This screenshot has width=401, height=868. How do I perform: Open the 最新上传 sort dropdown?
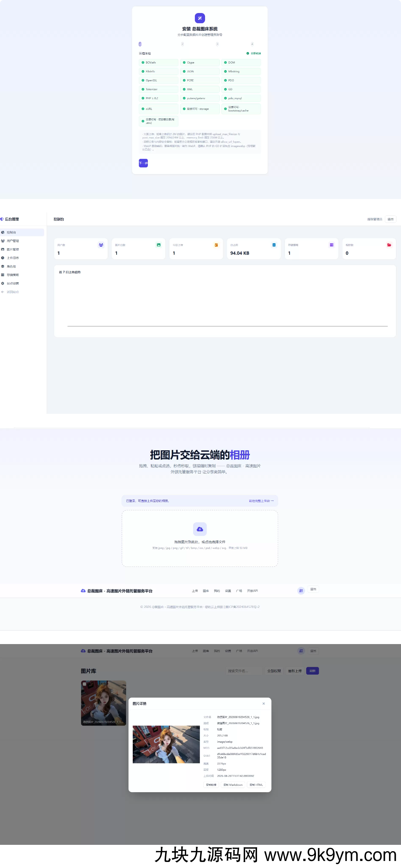pos(295,671)
